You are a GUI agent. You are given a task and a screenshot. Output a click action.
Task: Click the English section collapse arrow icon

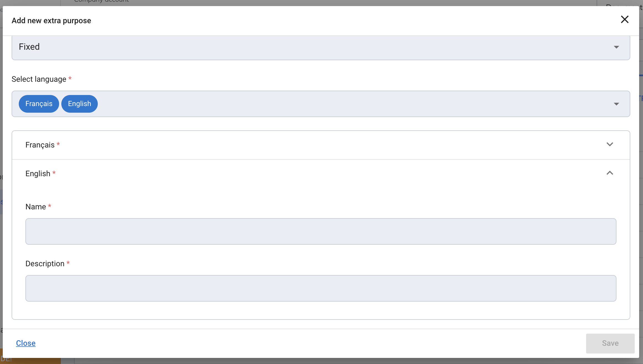[610, 173]
